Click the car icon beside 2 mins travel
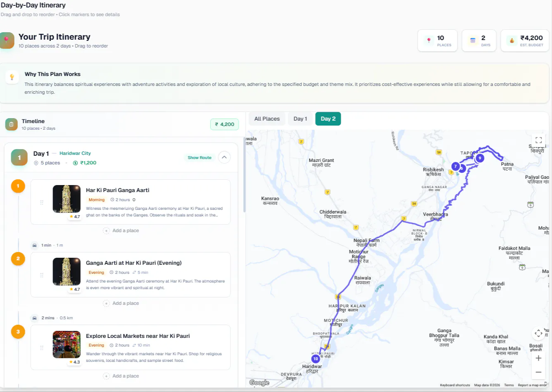Image resolution: width=552 pixels, height=392 pixels. coord(34,318)
